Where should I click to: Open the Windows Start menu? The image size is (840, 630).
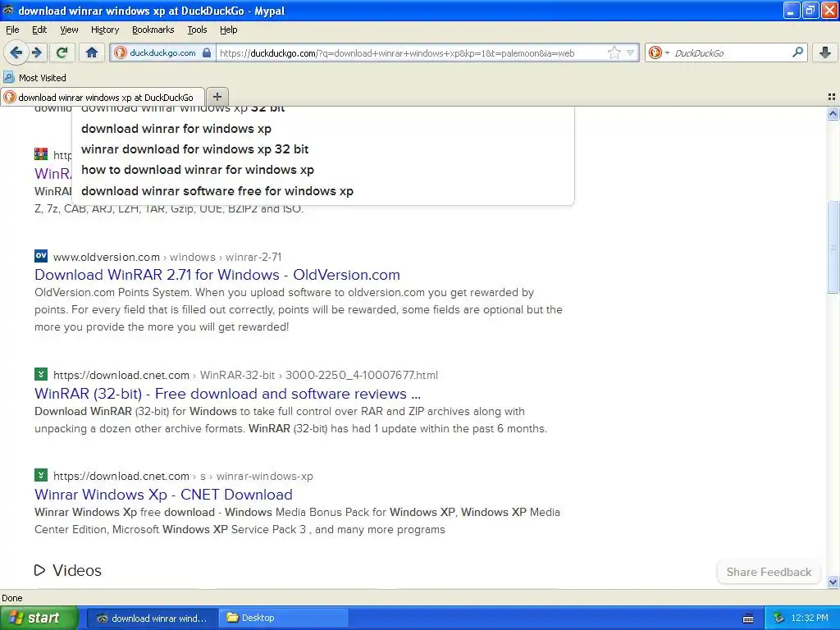pyautogui.click(x=39, y=618)
